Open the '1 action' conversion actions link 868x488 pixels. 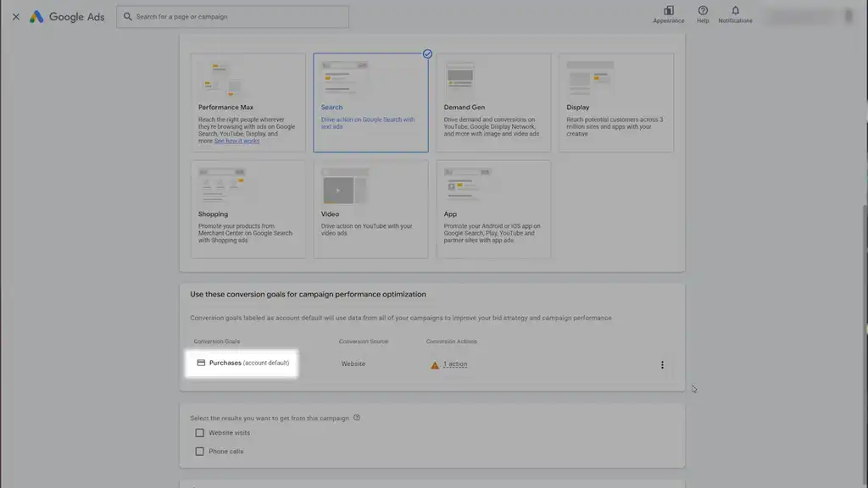(x=455, y=364)
